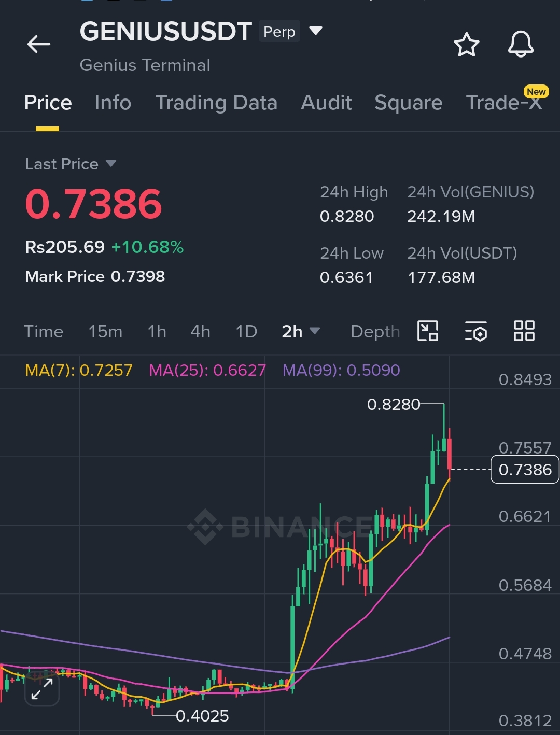Image resolution: width=560 pixels, height=735 pixels.
Task: Select the 4h chart interval
Action: click(200, 331)
